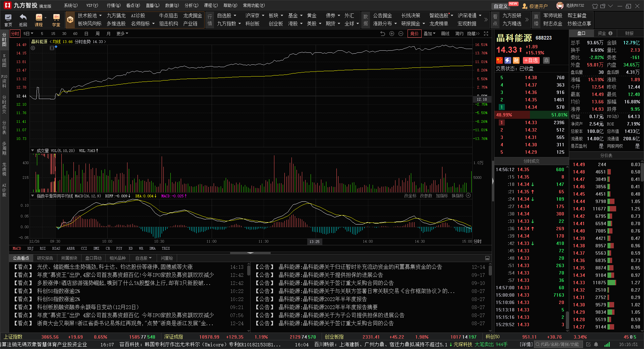Click the lightning bolt icon under price

pos(508,60)
